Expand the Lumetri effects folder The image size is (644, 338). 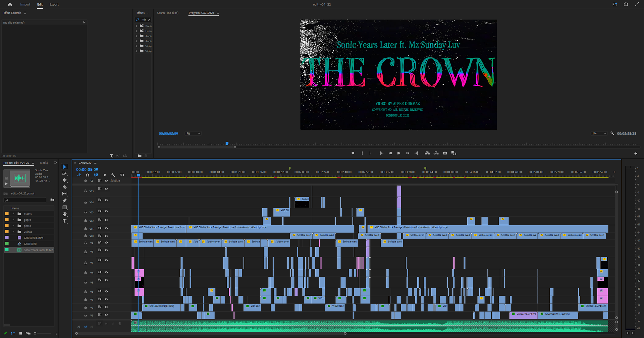pos(137,31)
